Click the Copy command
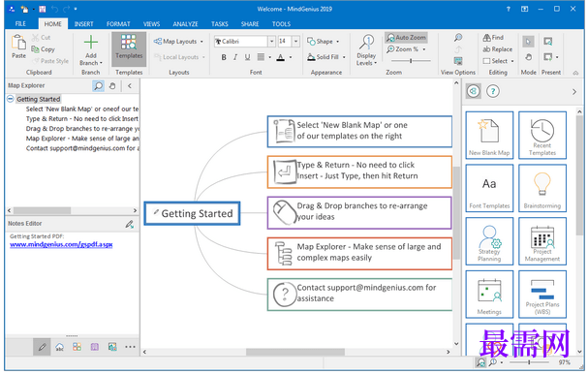Image resolution: width=588 pixels, height=374 pixels. (44, 49)
